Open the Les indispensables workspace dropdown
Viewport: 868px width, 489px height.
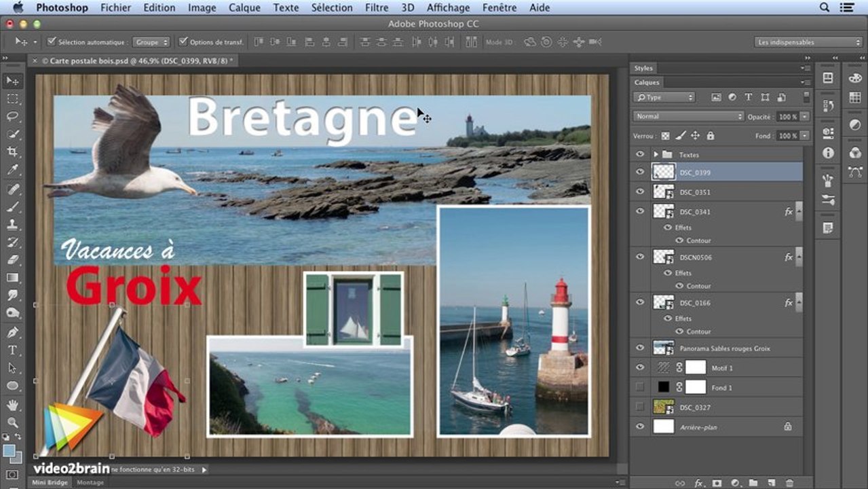[x=808, y=42]
